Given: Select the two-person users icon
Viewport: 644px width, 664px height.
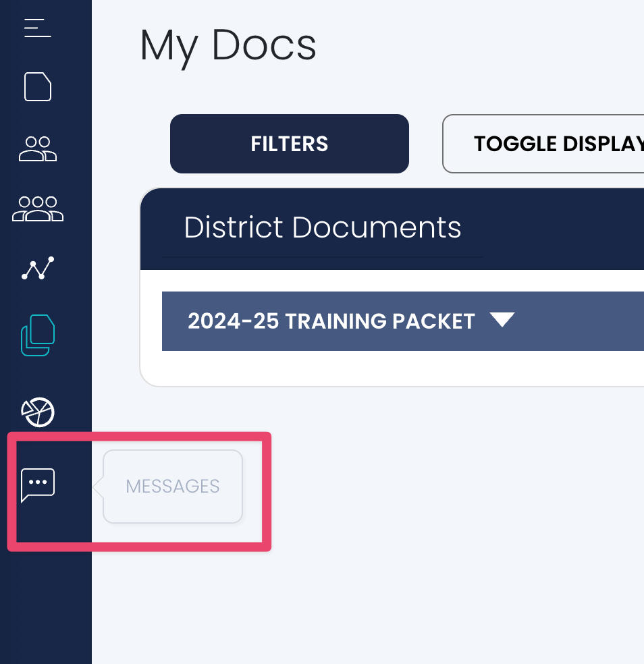Looking at the screenshot, I should 38,148.
